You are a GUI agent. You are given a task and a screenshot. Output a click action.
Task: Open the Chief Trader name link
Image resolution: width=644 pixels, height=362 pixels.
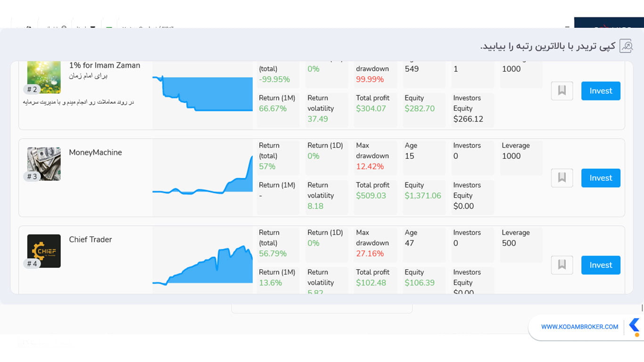[91, 239]
